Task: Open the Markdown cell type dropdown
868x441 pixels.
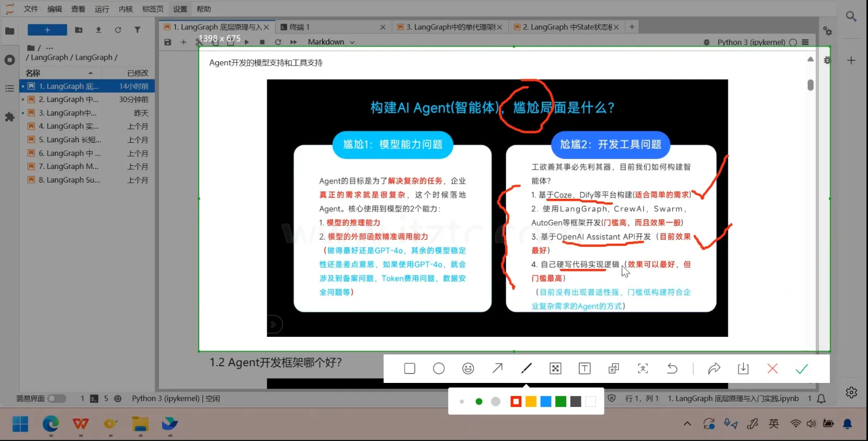Action: (x=332, y=42)
